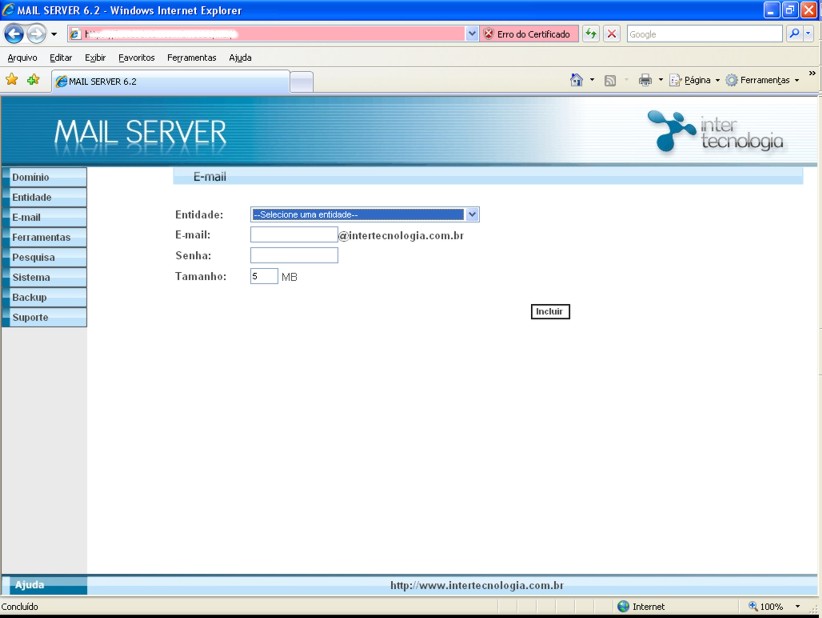
Task: Open the Ajuda menu in menu bar
Action: (240, 58)
